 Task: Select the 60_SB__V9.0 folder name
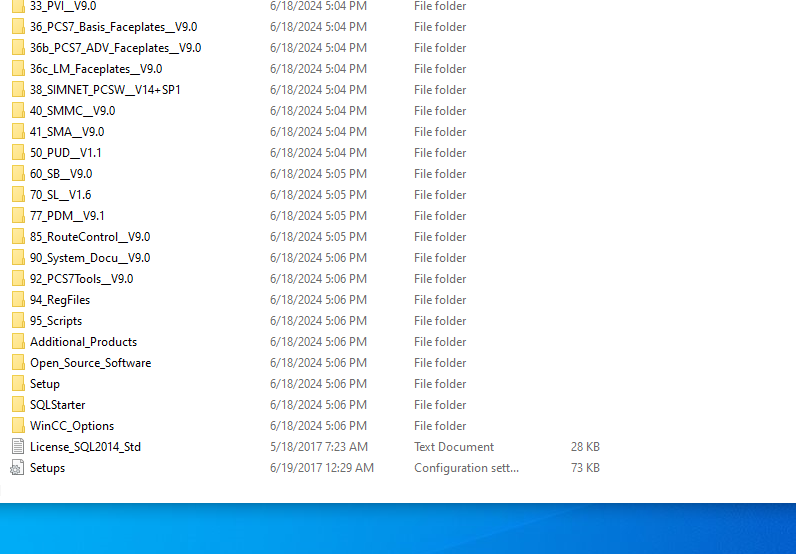tap(61, 174)
